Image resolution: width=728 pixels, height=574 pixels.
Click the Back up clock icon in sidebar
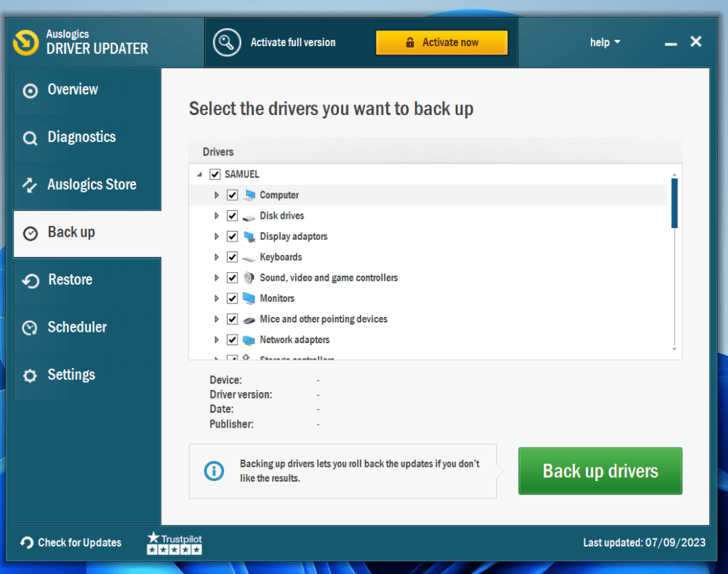(x=30, y=232)
